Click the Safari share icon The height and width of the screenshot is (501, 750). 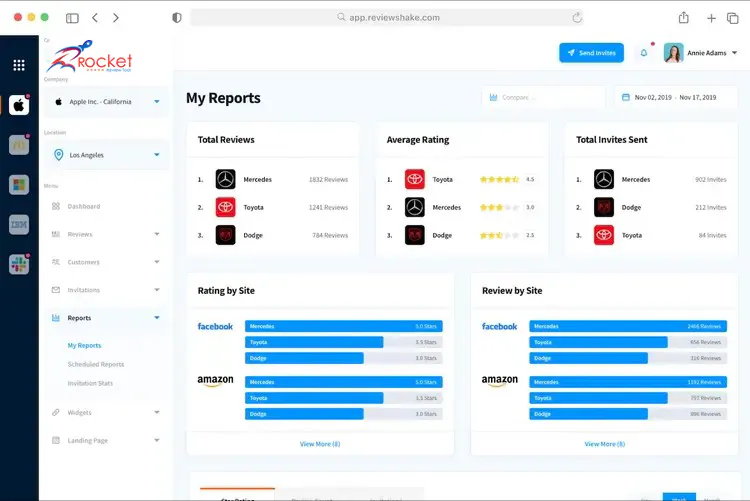684,18
